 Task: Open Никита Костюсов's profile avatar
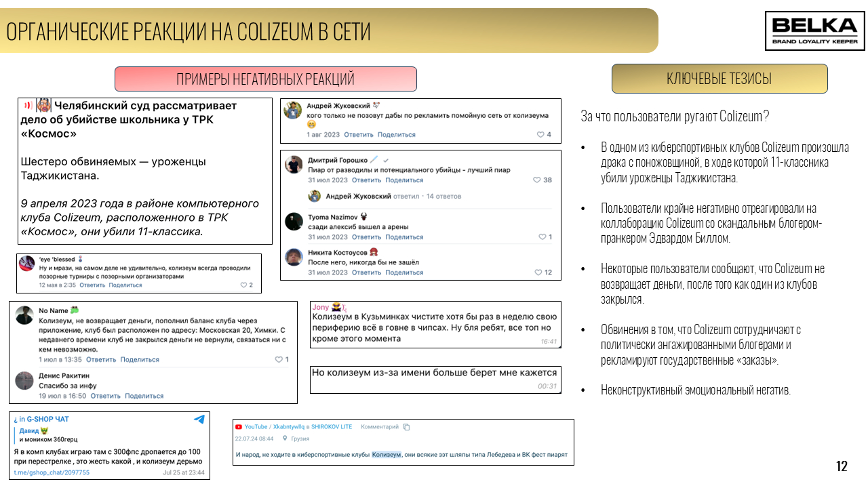(294, 257)
